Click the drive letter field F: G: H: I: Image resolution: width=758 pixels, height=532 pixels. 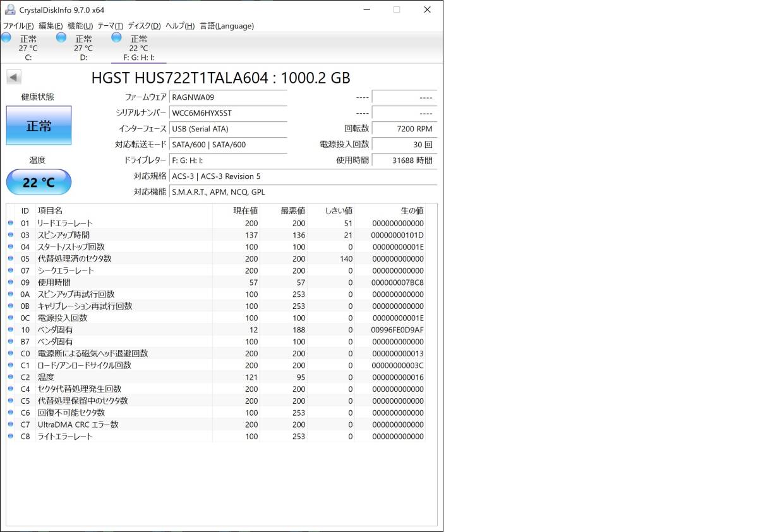point(228,160)
